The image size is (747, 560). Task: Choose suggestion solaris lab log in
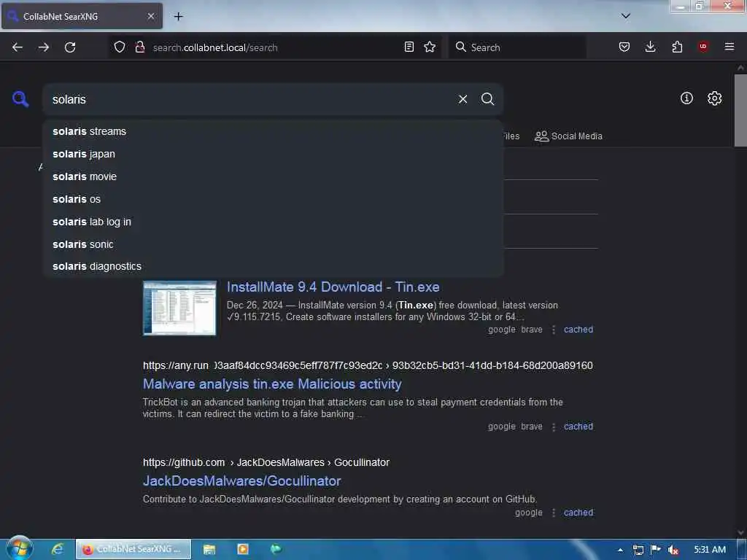tap(273, 222)
